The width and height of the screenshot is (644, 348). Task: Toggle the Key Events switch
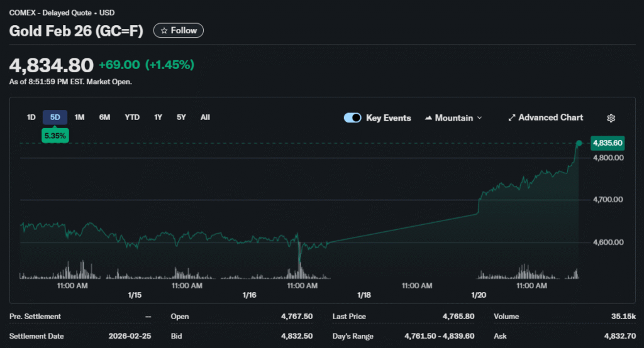(353, 117)
